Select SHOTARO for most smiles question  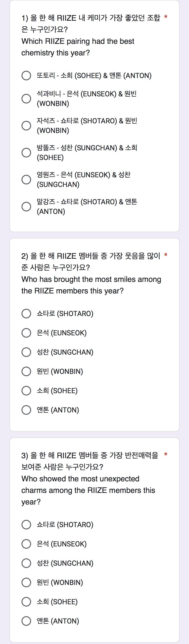tap(26, 313)
